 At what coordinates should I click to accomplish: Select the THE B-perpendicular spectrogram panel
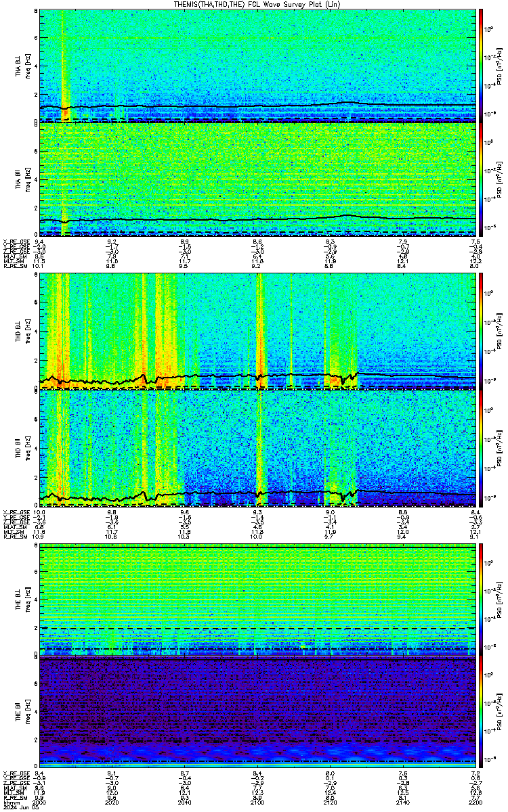pyautogui.click(x=257, y=600)
